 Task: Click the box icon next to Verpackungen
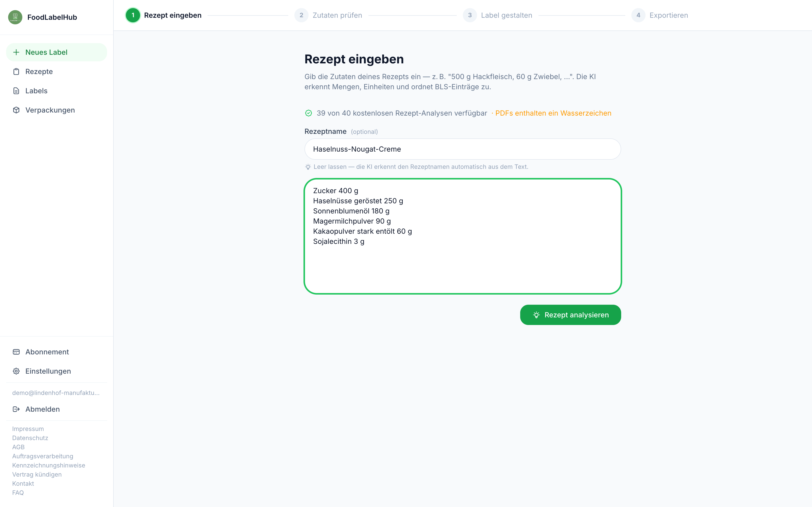[x=16, y=110]
